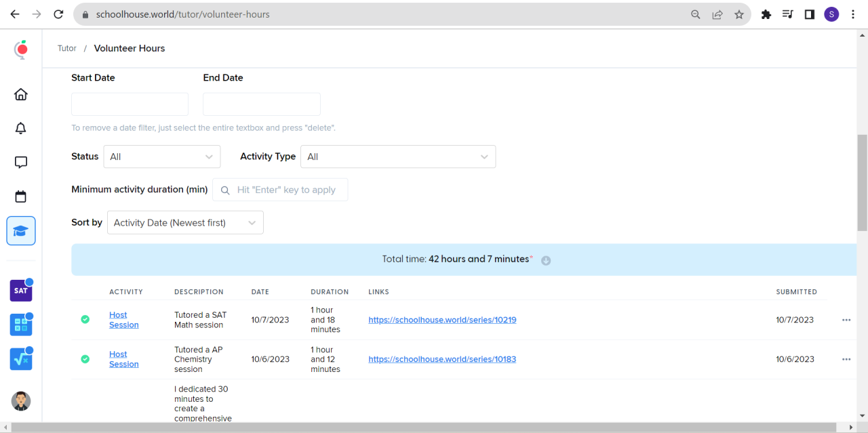Open the blue calculator grid shortcut

pyautogui.click(x=21, y=325)
